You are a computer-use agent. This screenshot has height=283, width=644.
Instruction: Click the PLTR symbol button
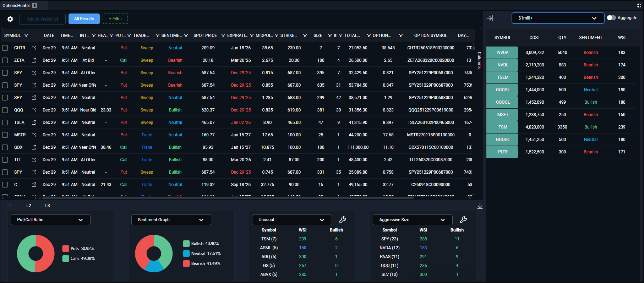pyautogui.click(x=502, y=152)
